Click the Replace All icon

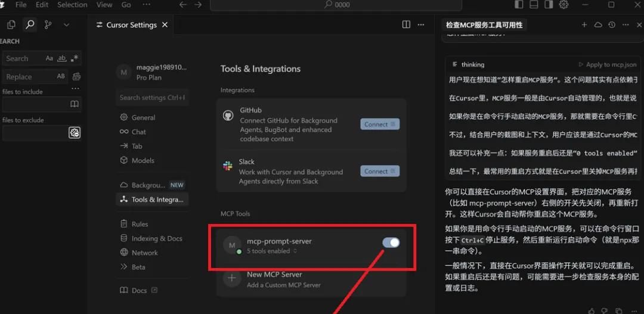(76, 76)
